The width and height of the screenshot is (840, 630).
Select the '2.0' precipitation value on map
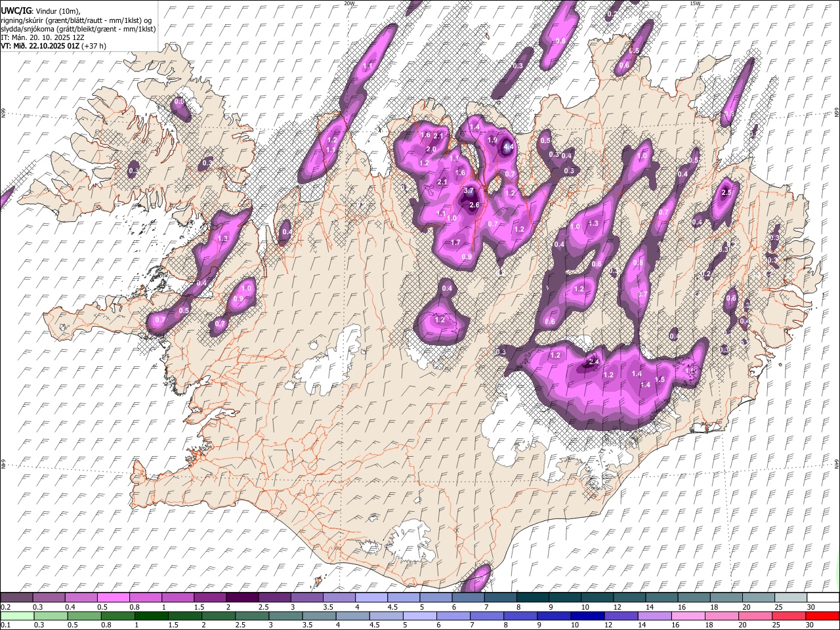tap(430, 150)
